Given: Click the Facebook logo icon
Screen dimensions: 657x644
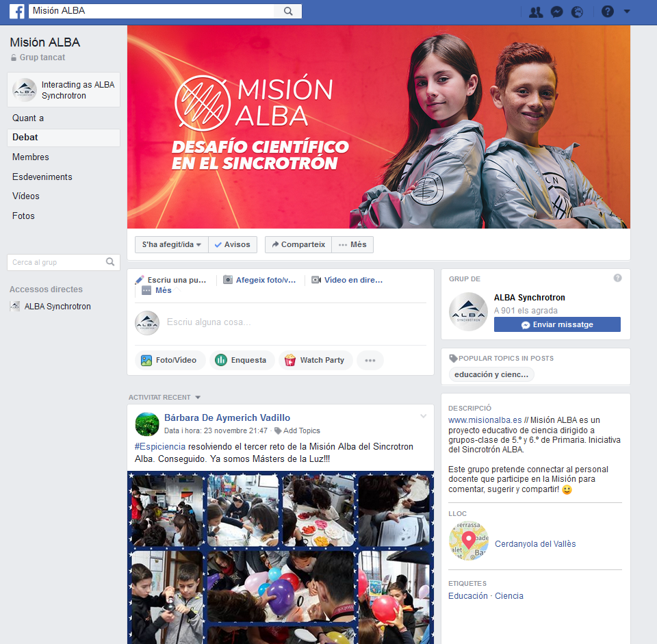Looking at the screenshot, I should (x=17, y=12).
